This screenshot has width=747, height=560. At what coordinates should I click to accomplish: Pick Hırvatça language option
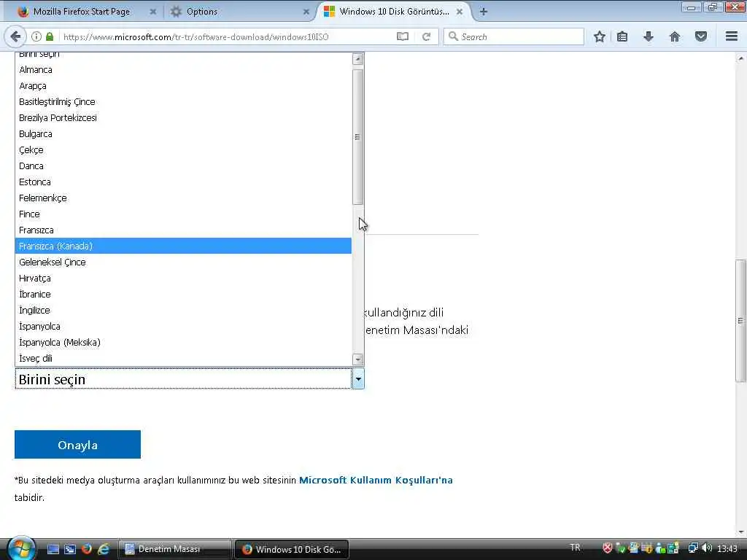click(x=183, y=278)
